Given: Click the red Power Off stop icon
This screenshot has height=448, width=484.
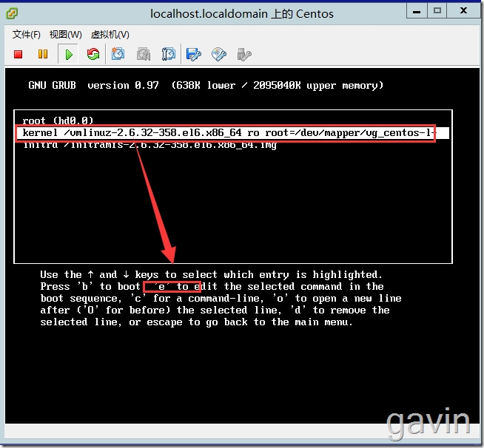Looking at the screenshot, I should (19, 55).
